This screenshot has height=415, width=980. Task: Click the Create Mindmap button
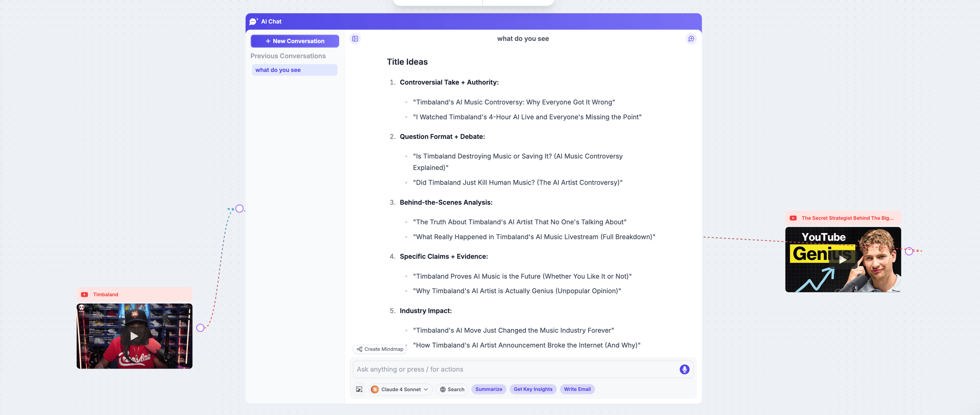pos(380,349)
